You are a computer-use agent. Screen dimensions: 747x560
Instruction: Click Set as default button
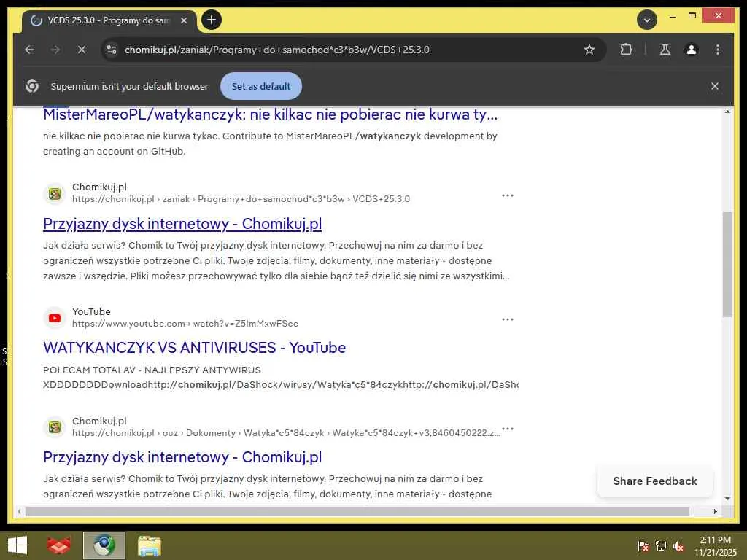261,86
